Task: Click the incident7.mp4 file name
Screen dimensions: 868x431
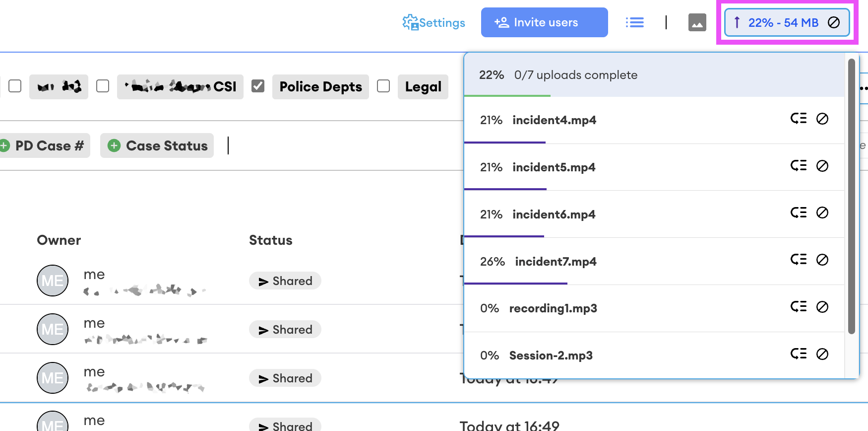Action: tap(556, 262)
